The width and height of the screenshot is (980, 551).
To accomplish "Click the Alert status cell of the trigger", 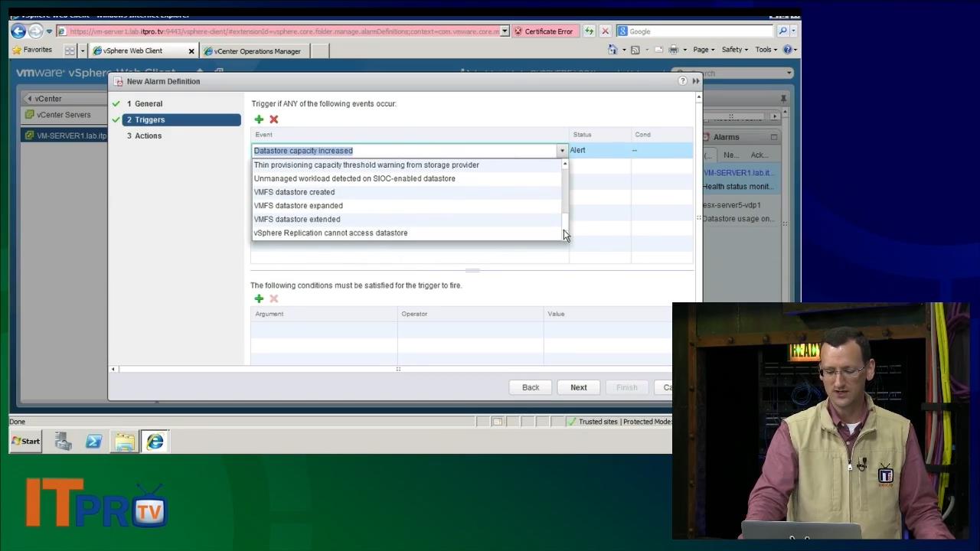I will [599, 151].
